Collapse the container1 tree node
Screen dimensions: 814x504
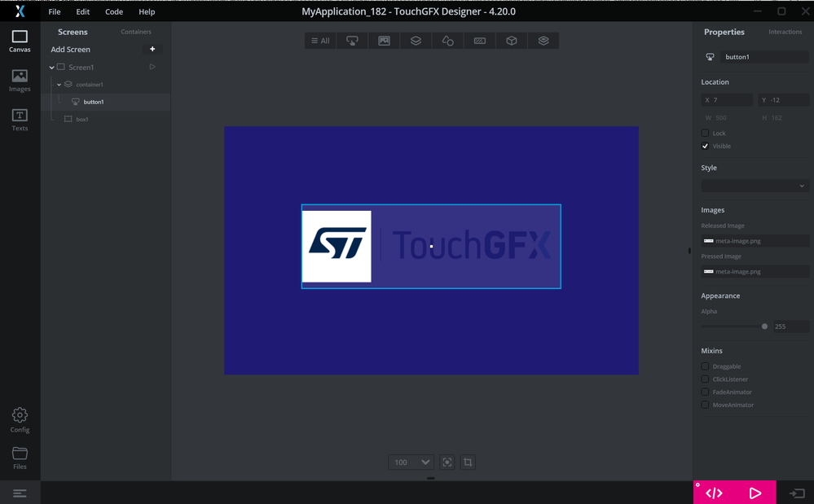tap(59, 85)
